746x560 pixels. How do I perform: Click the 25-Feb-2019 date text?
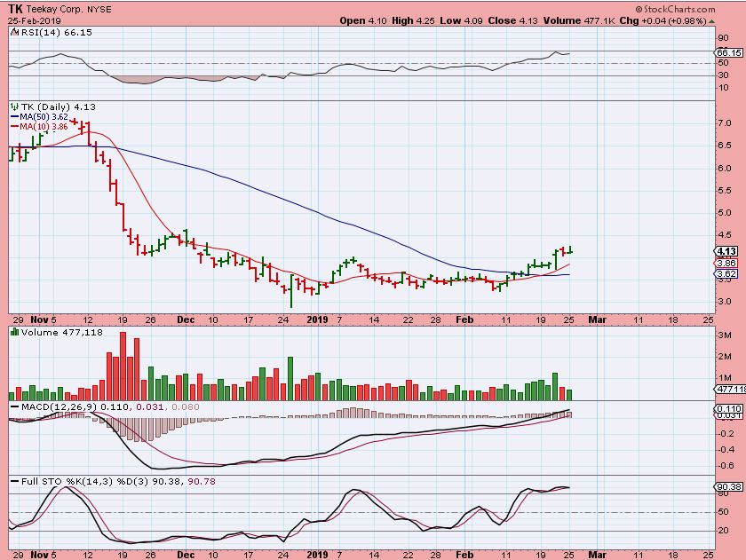click(x=35, y=21)
